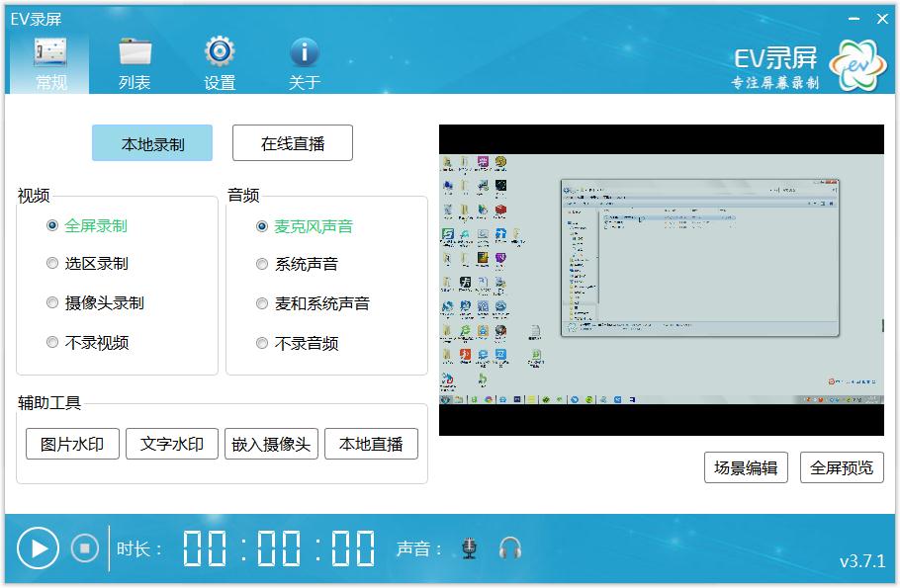Viewport: 900px width, 588px height.
Task: Open the 设置 (Settings) tab
Action: coord(220,64)
